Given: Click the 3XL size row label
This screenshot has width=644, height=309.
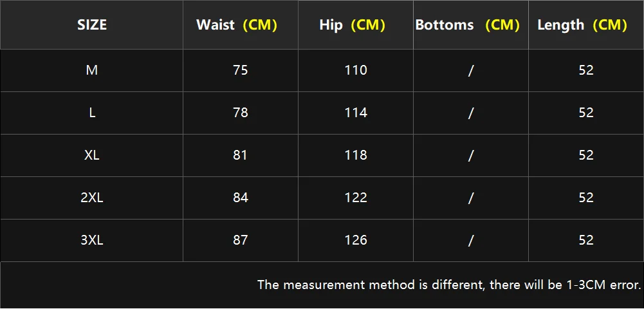Looking at the screenshot, I should coord(92,240).
